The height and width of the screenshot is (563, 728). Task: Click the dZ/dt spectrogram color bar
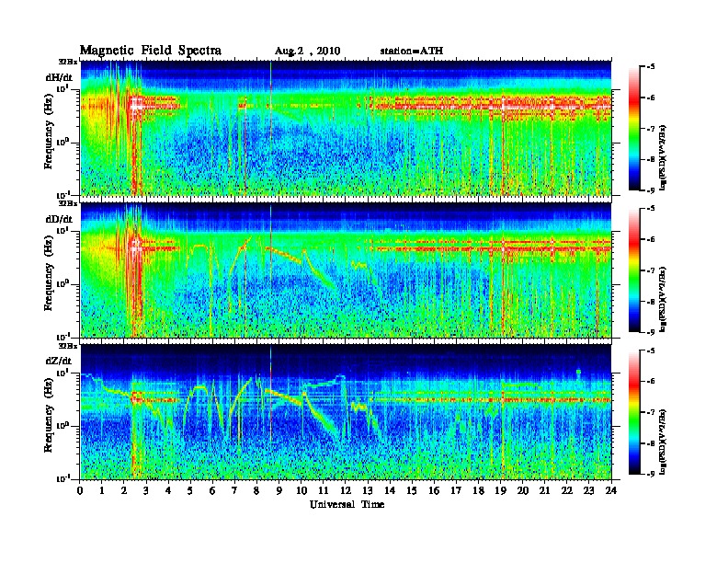(x=634, y=412)
